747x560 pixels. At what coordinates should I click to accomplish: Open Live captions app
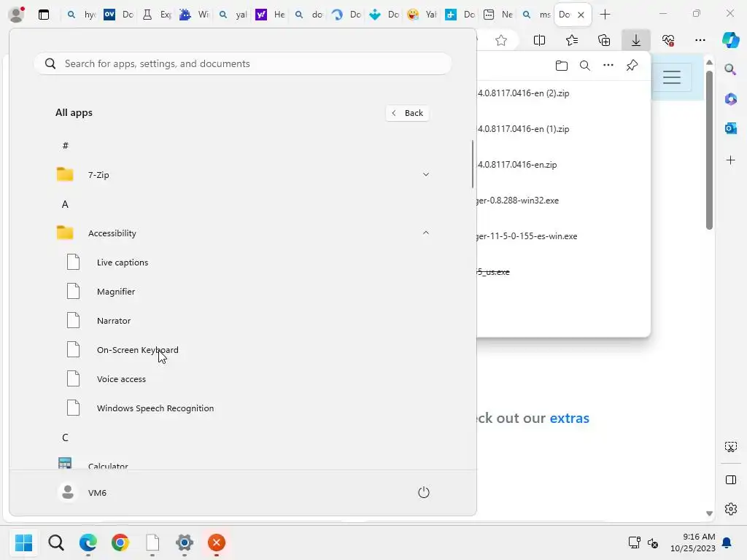pos(123,262)
